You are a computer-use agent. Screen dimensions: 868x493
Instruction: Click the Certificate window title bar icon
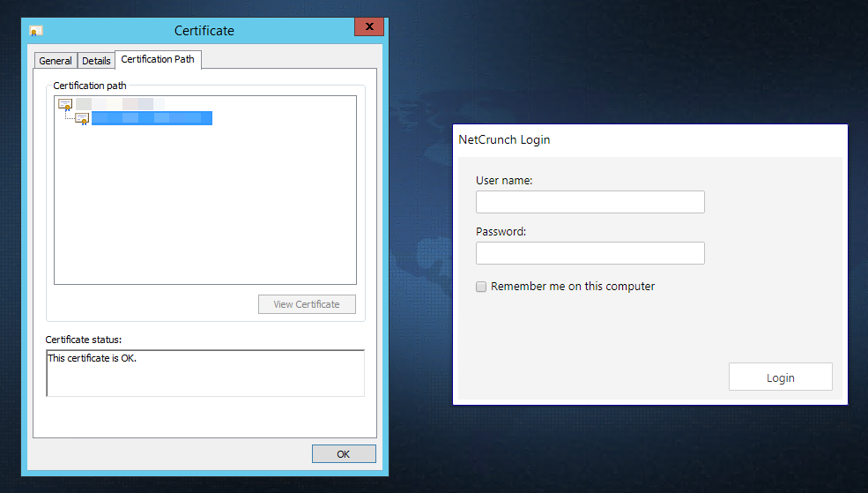coord(36,31)
